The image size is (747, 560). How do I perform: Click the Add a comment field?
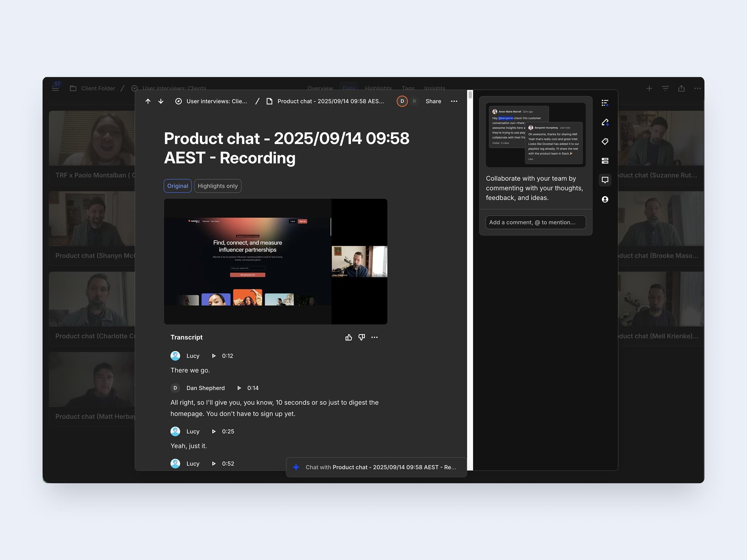click(536, 222)
